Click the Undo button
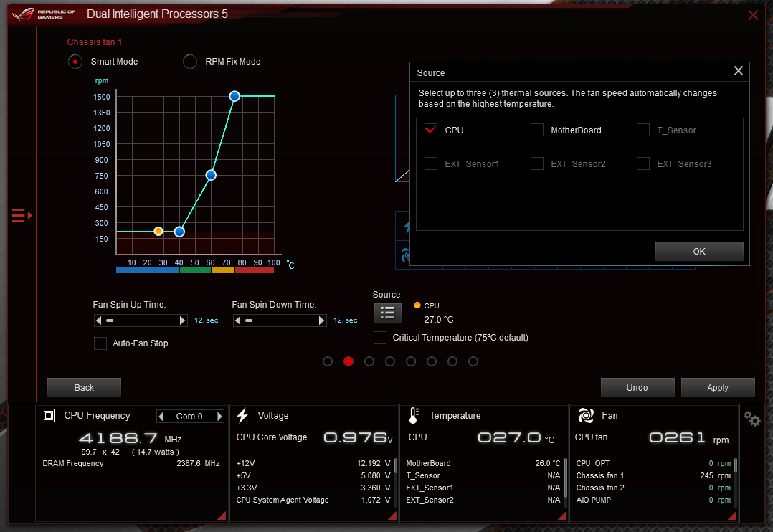 [637, 388]
